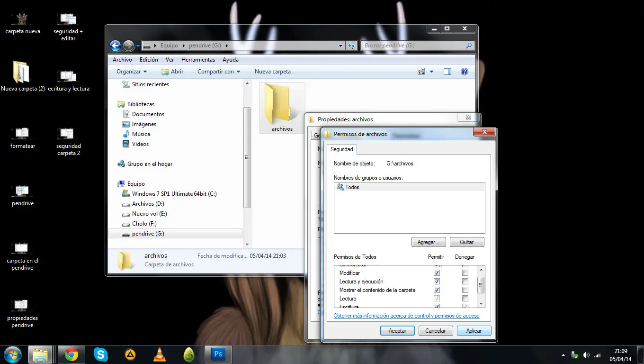Click down arrow of permissions list scrollbar
Viewport: 644px width, 364px height.
tap(481, 303)
